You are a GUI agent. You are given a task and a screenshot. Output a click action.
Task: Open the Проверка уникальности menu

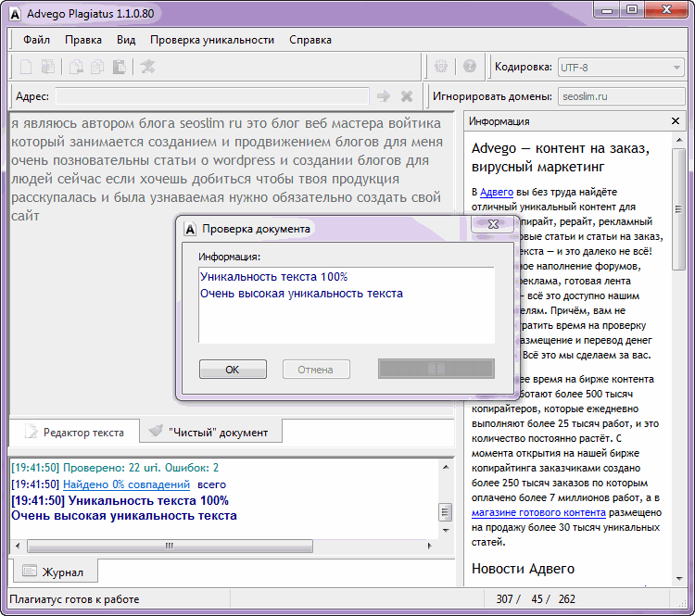point(212,40)
